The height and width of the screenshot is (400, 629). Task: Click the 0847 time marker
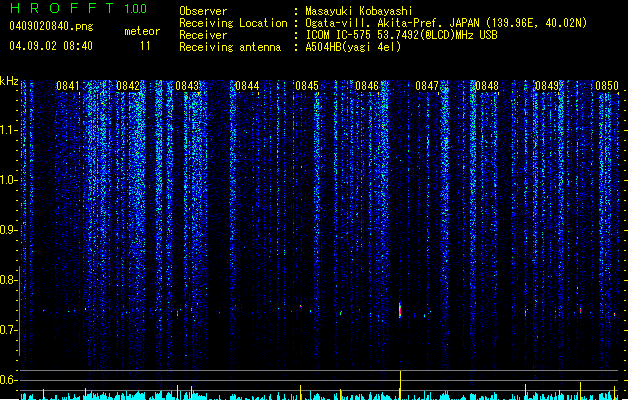(x=427, y=86)
